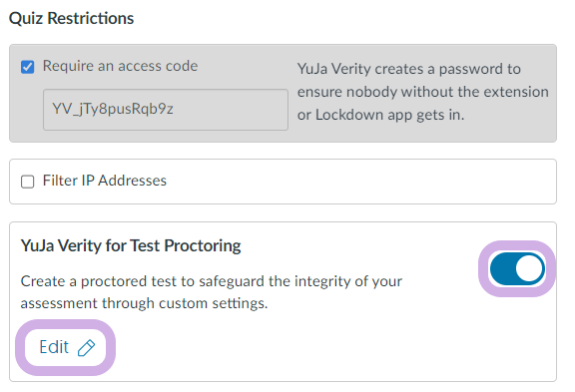Viewport: 575px width, 392px height.
Task: Click the "or Lockdown app gets in" line
Action: point(380,115)
